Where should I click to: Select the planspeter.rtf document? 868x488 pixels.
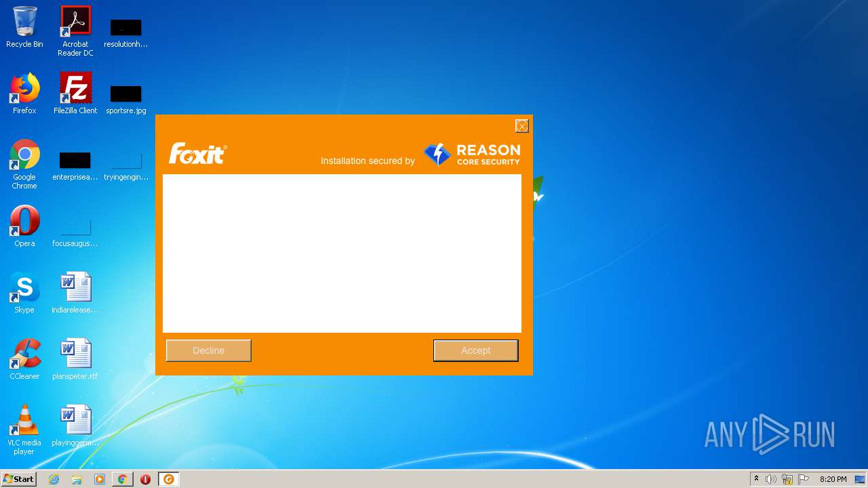(75, 359)
